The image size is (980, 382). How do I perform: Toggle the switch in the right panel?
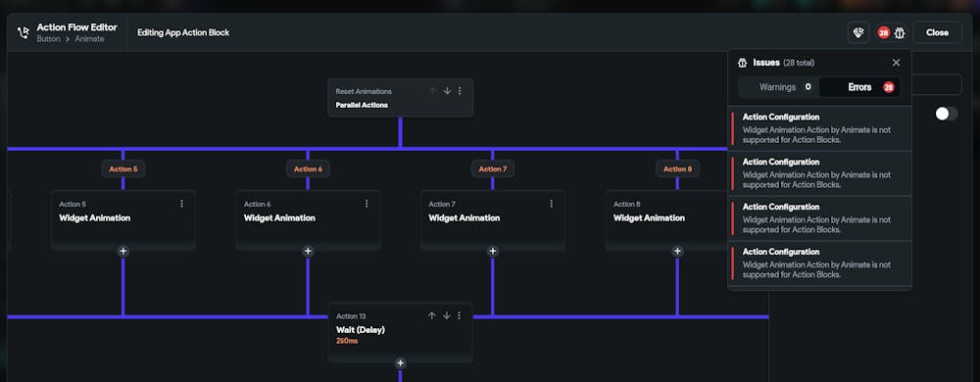click(947, 114)
